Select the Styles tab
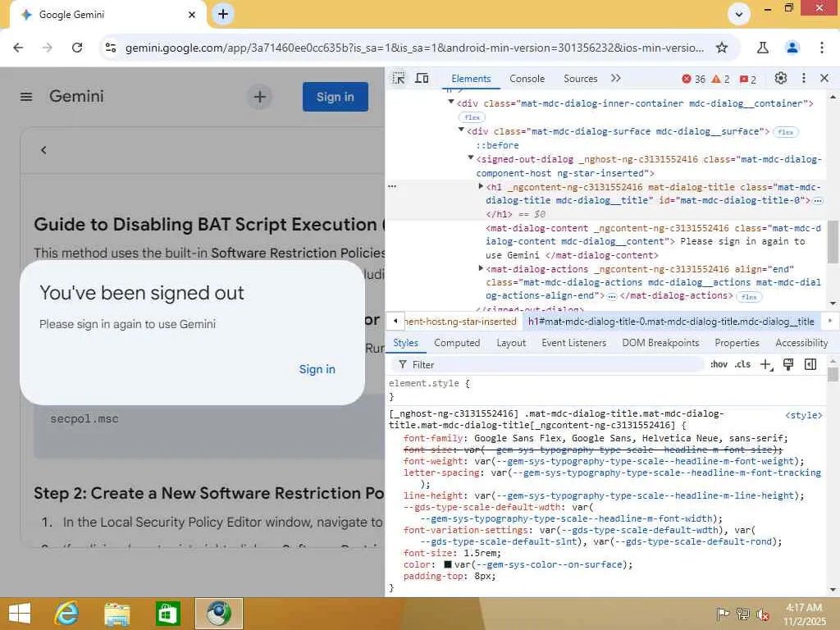This screenshot has width=840, height=630. click(405, 343)
